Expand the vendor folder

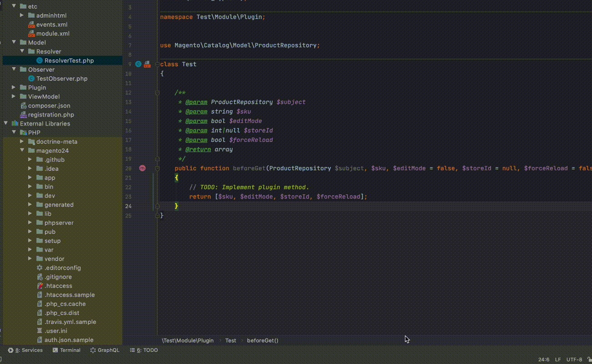30,259
